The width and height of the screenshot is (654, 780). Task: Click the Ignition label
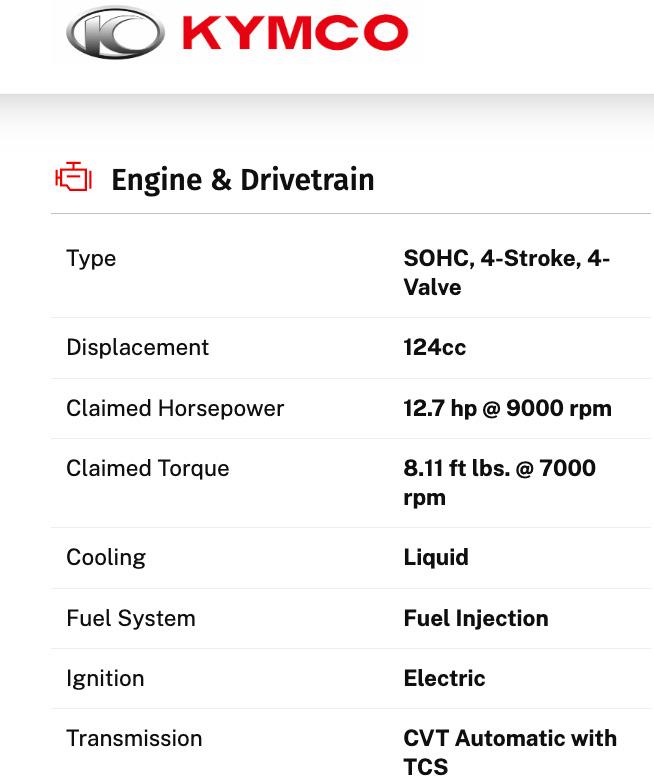tap(105, 679)
